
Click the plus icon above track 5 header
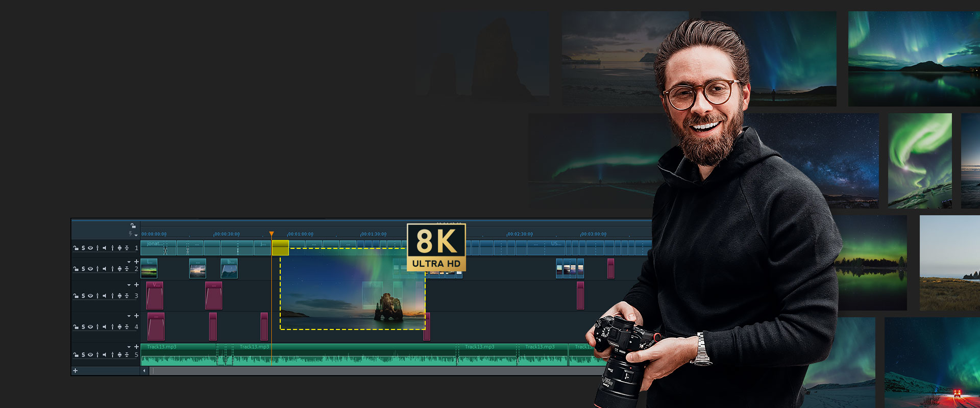pos(136,347)
